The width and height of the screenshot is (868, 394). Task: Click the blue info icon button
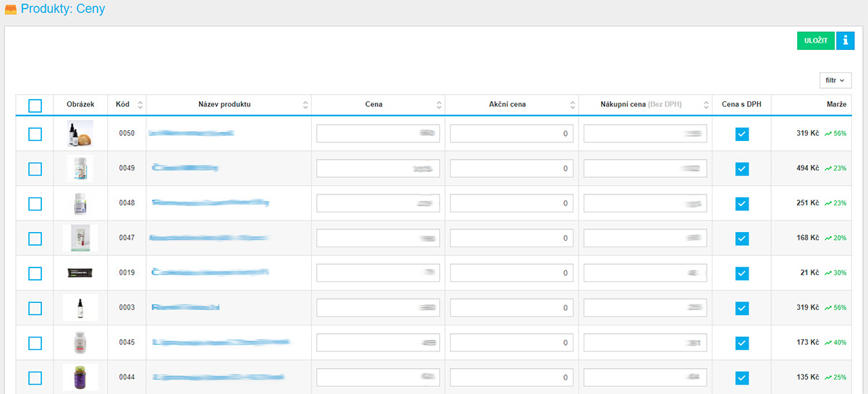coord(845,40)
